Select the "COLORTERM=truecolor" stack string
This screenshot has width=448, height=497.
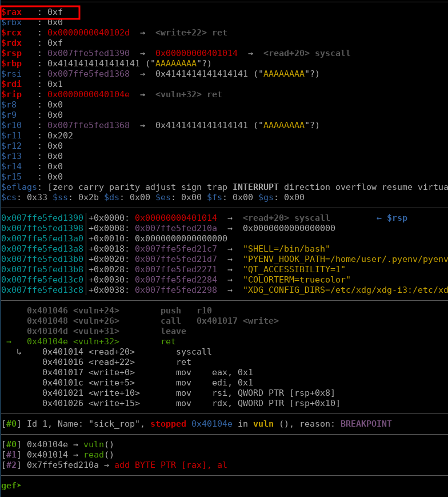click(297, 280)
